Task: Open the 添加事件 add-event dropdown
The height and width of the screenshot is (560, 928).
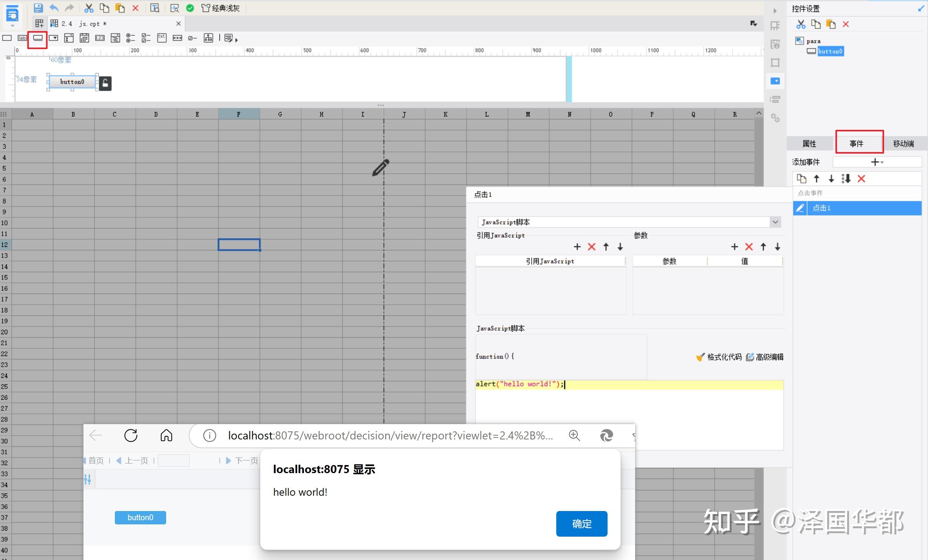Action: coord(877,162)
